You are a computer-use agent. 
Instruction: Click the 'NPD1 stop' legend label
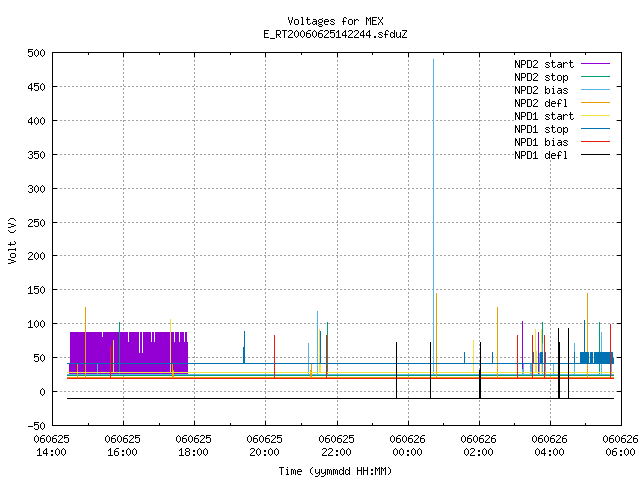tap(541, 129)
